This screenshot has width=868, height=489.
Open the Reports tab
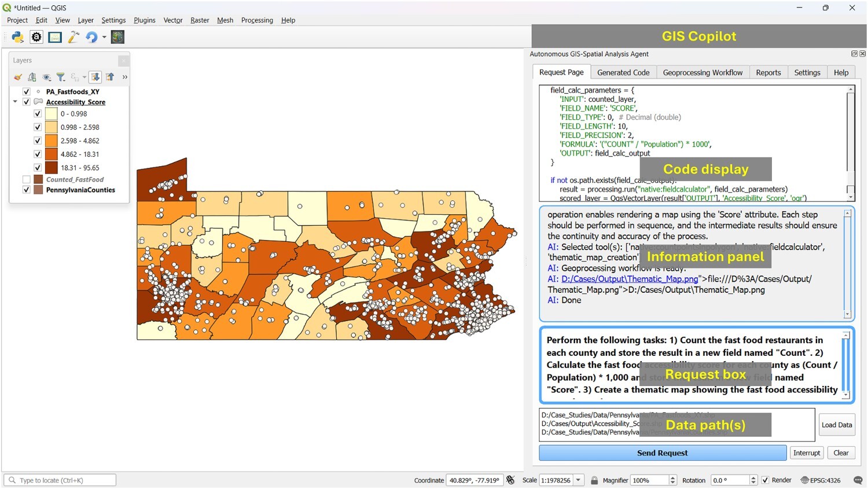click(768, 72)
